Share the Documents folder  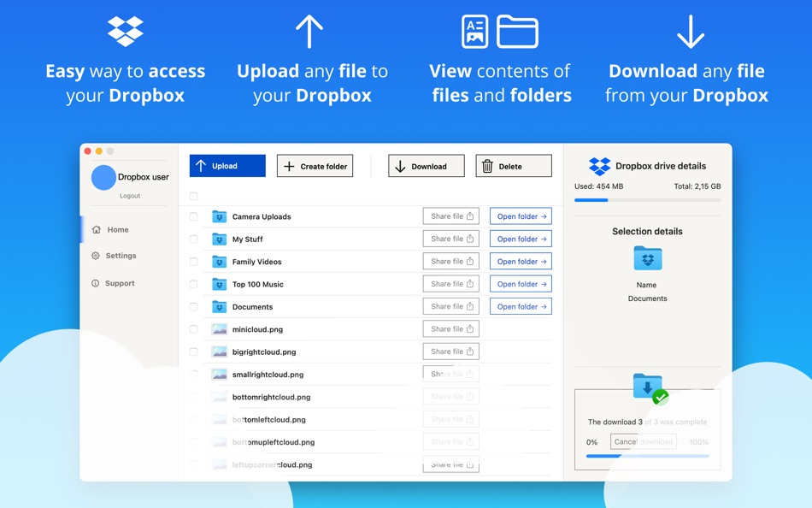click(x=451, y=306)
